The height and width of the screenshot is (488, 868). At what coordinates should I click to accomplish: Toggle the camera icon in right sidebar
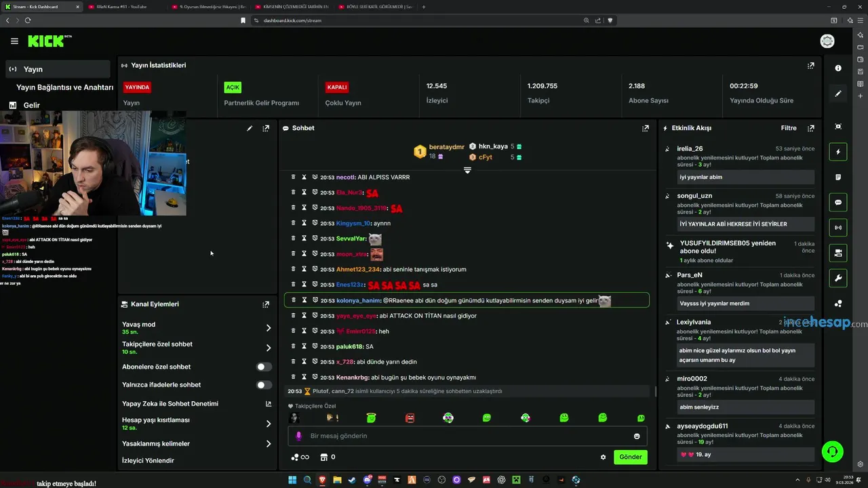[x=838, y=253]
